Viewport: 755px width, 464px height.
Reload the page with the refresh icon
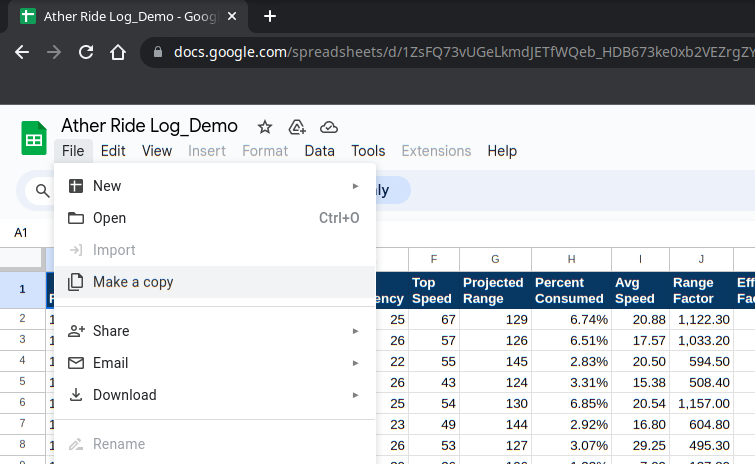point(86,52)
